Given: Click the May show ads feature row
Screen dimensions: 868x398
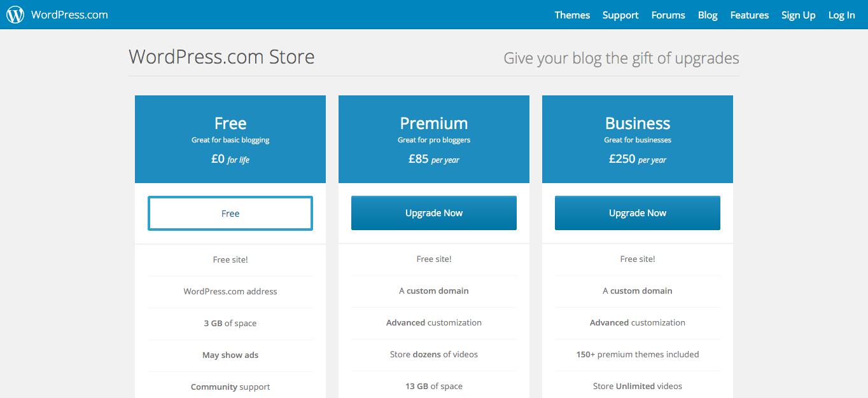Looking at the screenshot, I should 230,355.
